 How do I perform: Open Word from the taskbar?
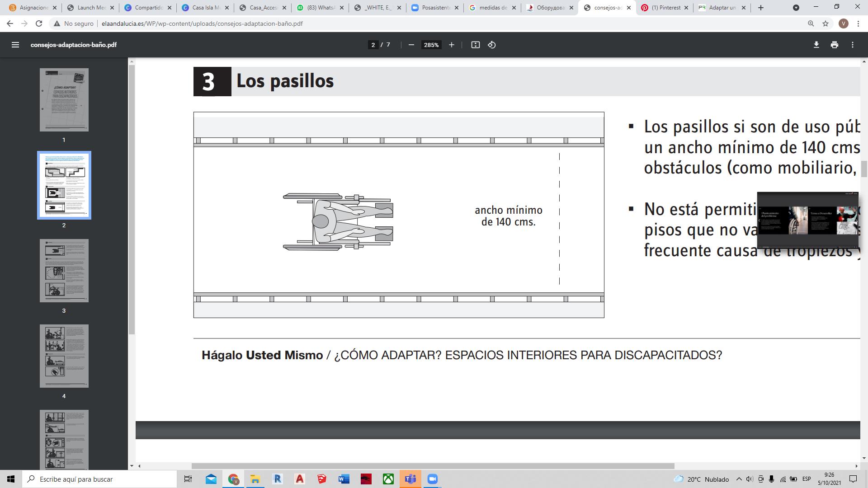344,479
